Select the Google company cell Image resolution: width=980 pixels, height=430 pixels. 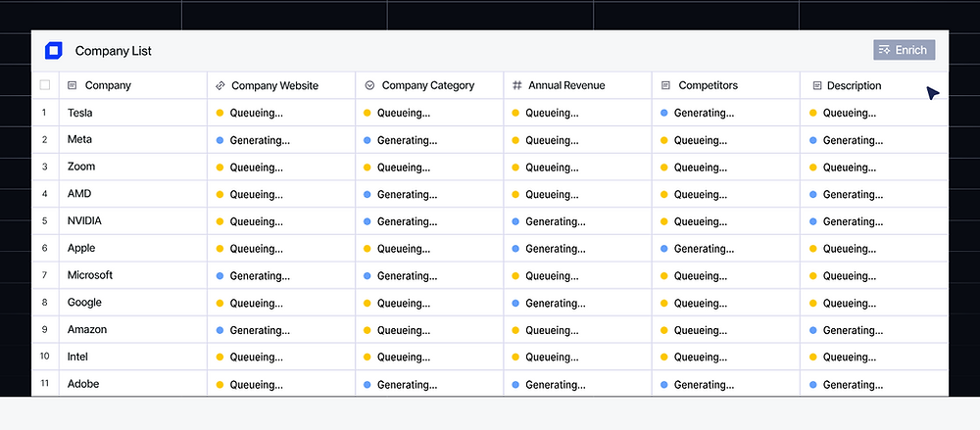pos(133,303)
